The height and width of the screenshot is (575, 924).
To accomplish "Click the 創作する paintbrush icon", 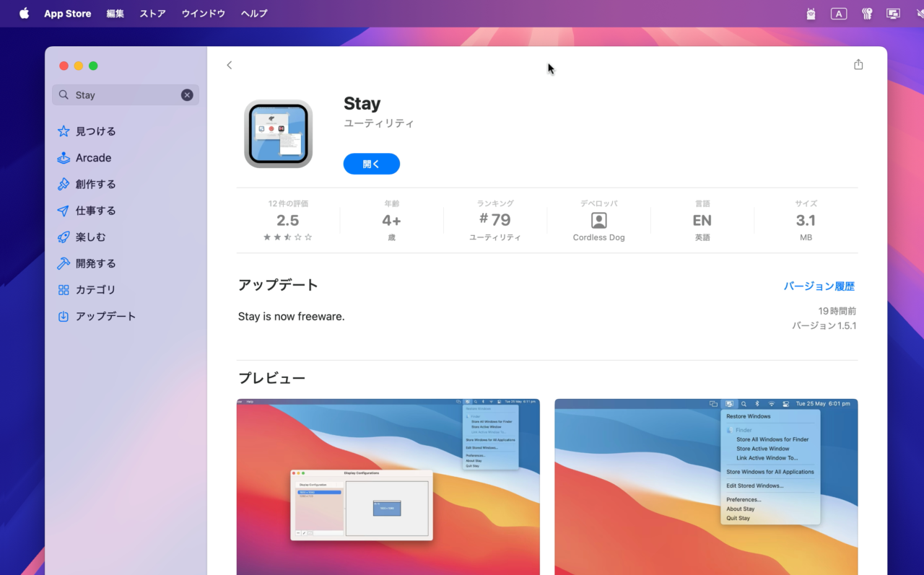I will pyautogui.click(x=66, y=184).
